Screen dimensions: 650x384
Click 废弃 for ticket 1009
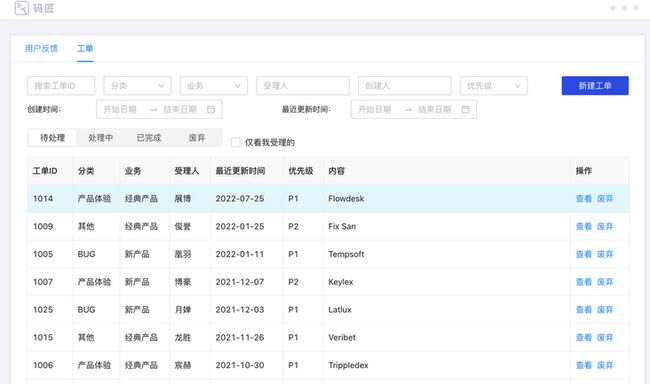[x=605, y=226]
